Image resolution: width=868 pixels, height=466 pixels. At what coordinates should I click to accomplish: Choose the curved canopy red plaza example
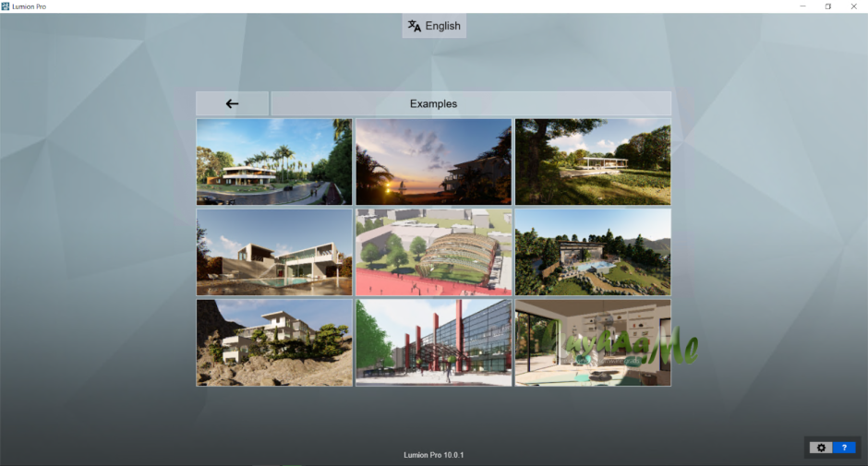pyautogui.click(x=433, y=252)
